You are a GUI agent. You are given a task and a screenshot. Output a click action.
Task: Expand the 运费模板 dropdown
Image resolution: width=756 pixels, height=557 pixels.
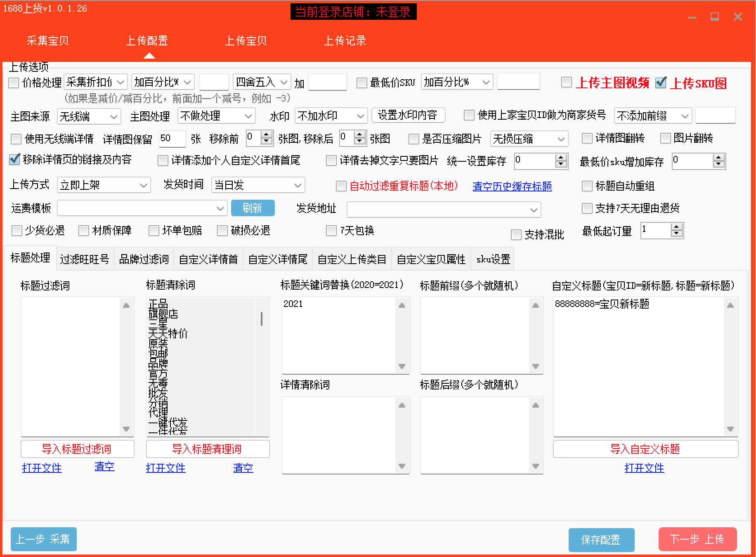pyautogui.click(x=142, y=208)
